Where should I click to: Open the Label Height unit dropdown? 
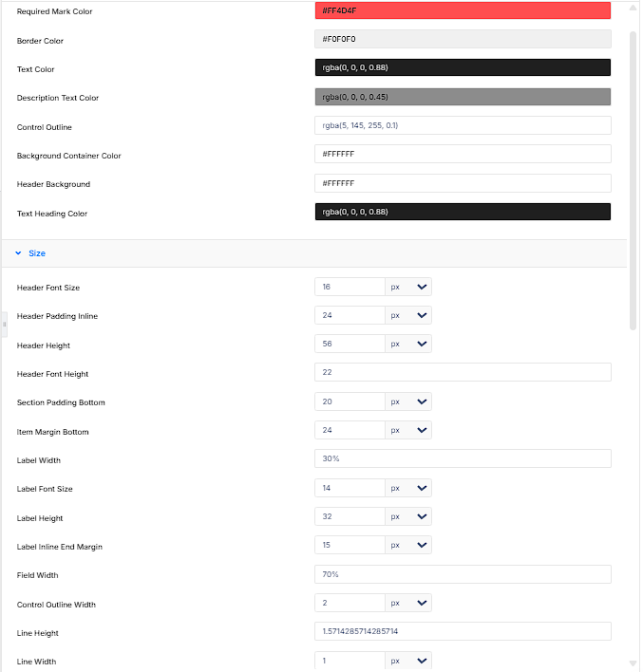click(408, 516)
